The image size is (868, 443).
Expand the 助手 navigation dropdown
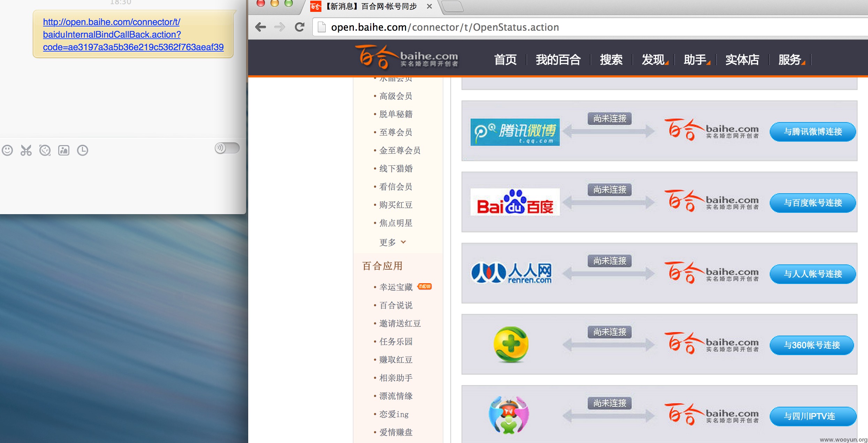(x=696, y=60)
